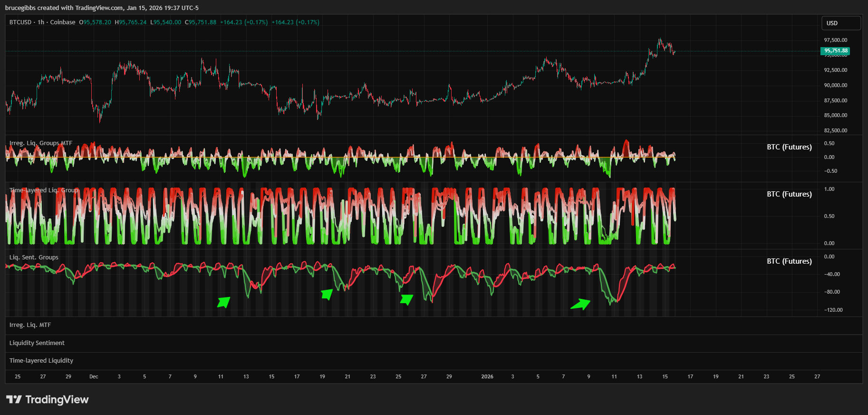Click BTC (Futures) label in Liq. Sent. Groups pane
Viewport: 868px width, 415px height.
(x=789, y=261)
